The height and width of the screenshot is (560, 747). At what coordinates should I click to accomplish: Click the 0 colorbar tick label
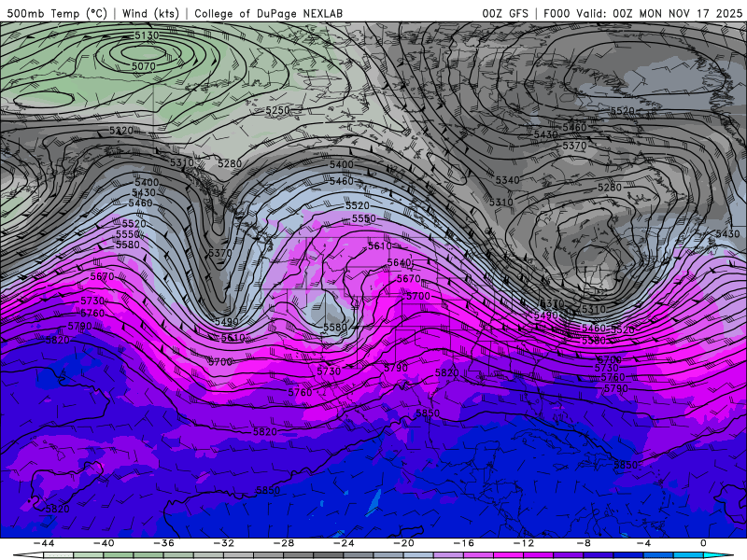pos(704,543)
